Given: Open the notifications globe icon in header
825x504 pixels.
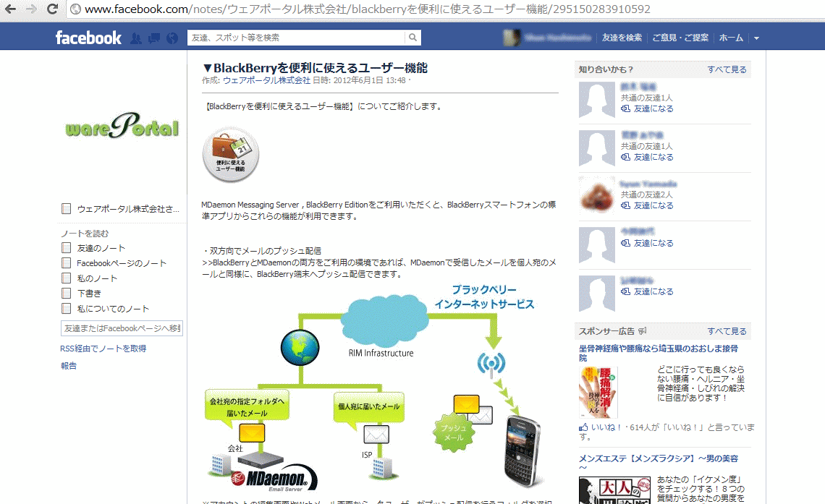Looking at the screenshot, I should point(172,38).
